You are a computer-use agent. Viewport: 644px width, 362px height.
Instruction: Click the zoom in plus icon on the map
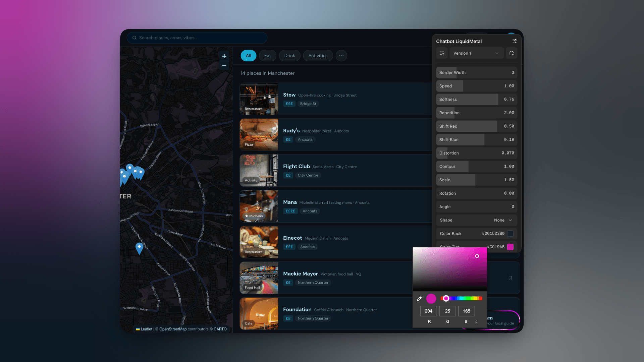pyautogui.click(x=224, y=56)
